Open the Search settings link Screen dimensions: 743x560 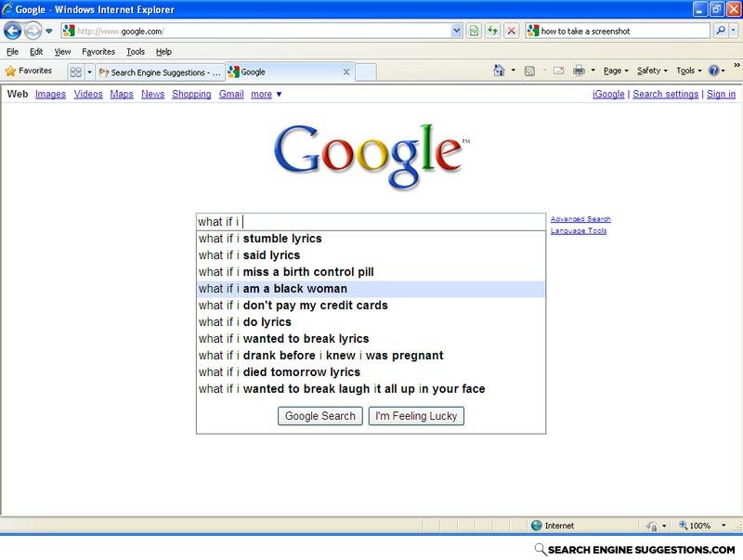(665, 95)
